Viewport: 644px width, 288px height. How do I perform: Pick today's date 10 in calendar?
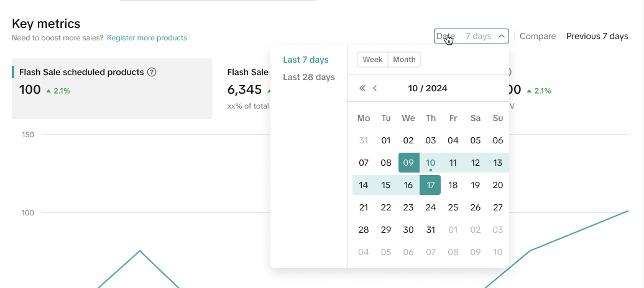(x=431, y=163)
